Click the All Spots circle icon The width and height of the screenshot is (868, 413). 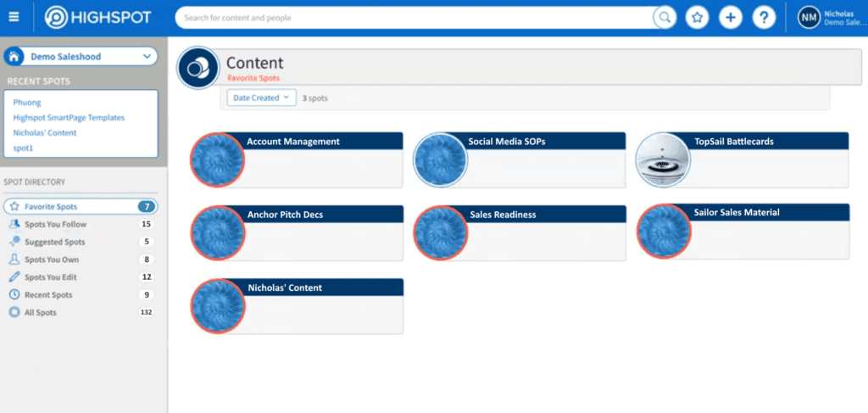pyautogui.click(x=14, y=312)
